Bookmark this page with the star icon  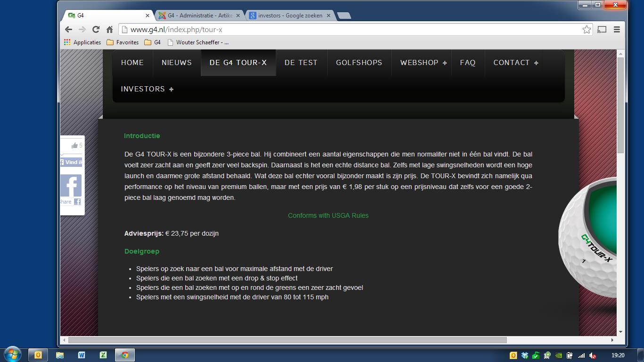point(586,30)
